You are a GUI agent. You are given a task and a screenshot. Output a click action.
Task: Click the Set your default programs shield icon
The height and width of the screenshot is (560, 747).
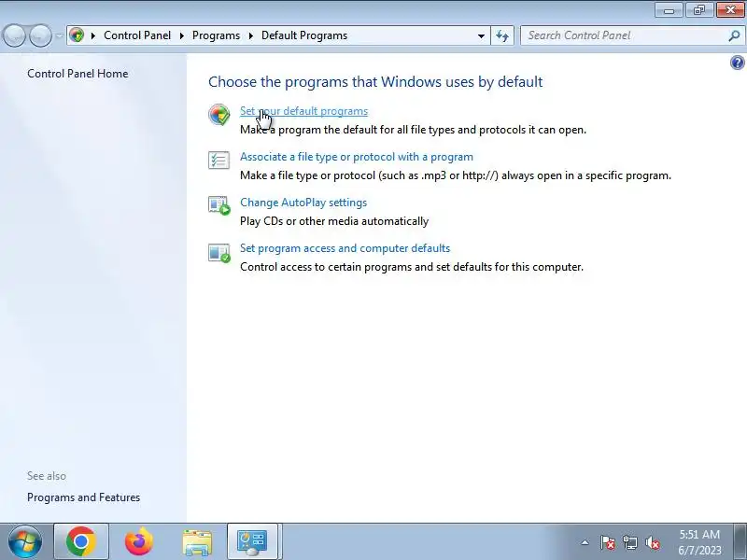coord(219,114)
